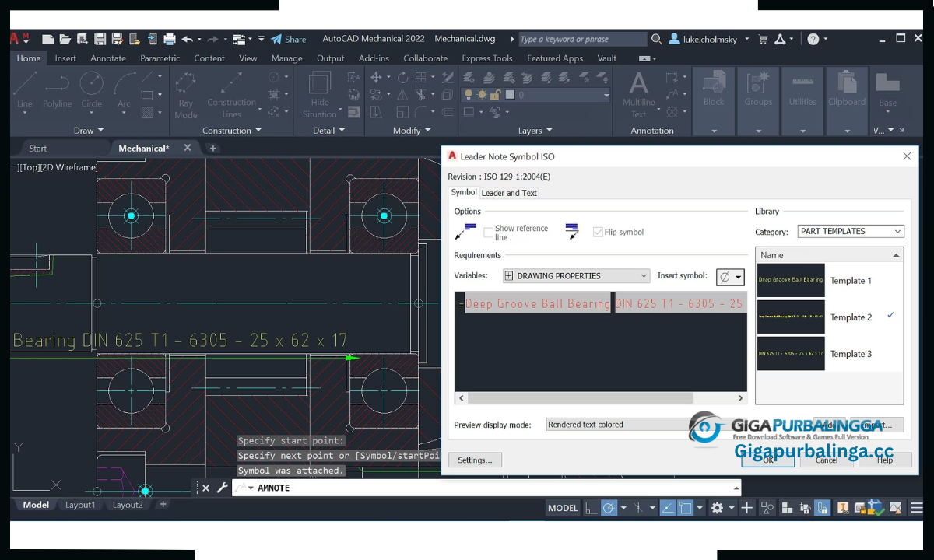Click the Share button

[x=289, y=39]
